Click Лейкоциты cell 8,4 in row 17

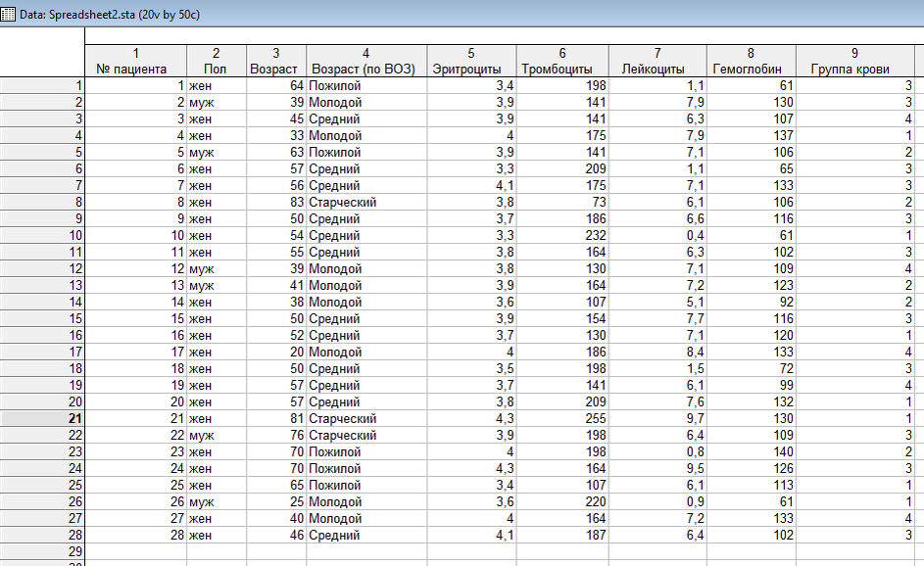pos(657,352)
